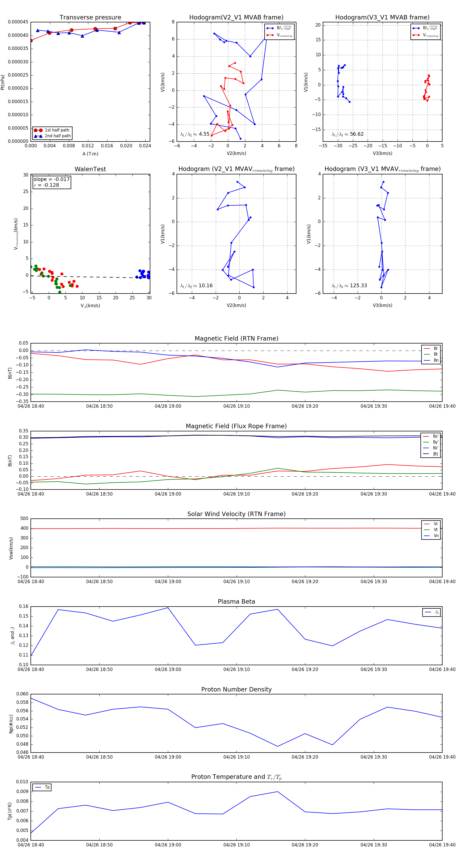The height and width of the screenshot is (868, 473).
Task: Select the "Vr" legend entry
Action: pos(431,524)
